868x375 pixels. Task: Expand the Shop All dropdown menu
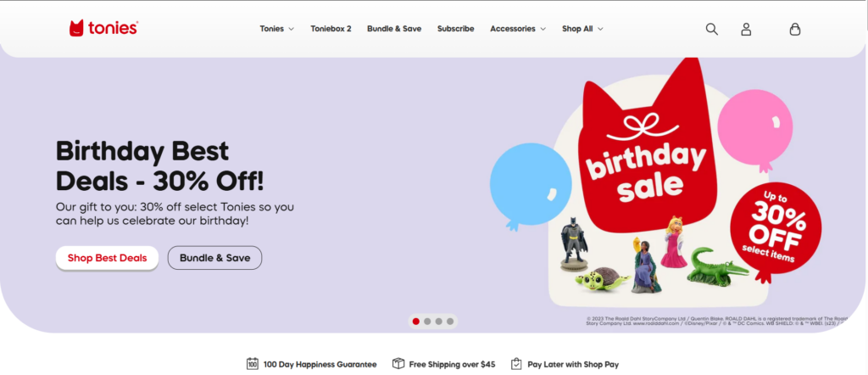[582, 29]
